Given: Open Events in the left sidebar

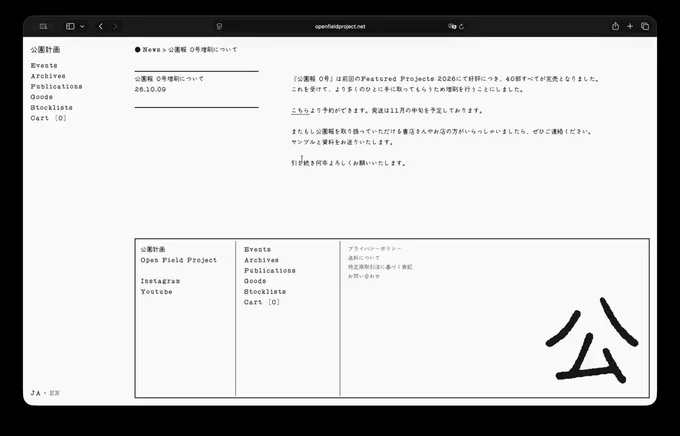Looking at the screenshot, I should (44, 66).
